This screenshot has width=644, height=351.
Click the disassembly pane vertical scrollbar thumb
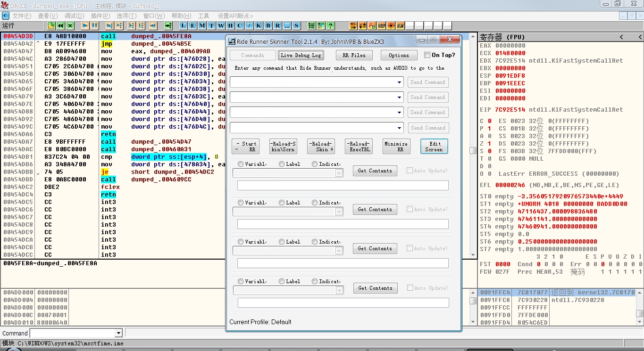click(x=473, y=151)
